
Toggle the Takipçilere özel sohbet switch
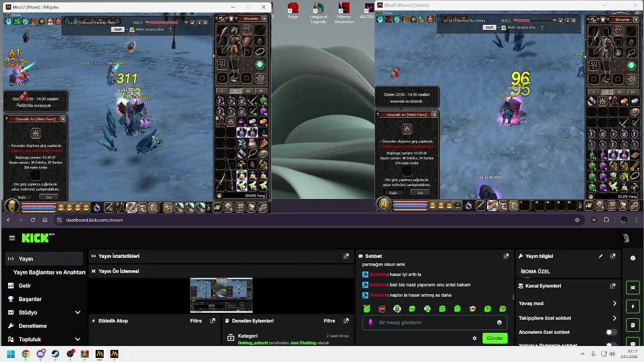click(x=614, y=318)
